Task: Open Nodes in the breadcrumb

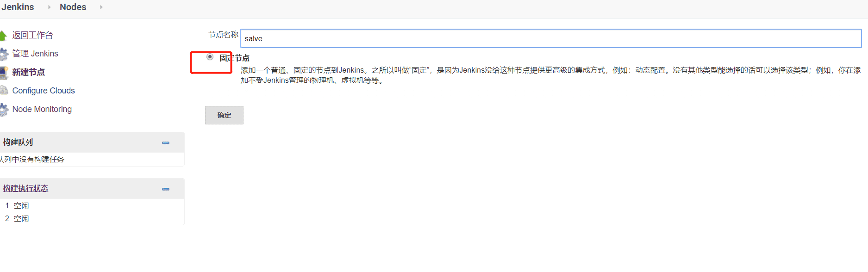Action: [x=73, y=7]
